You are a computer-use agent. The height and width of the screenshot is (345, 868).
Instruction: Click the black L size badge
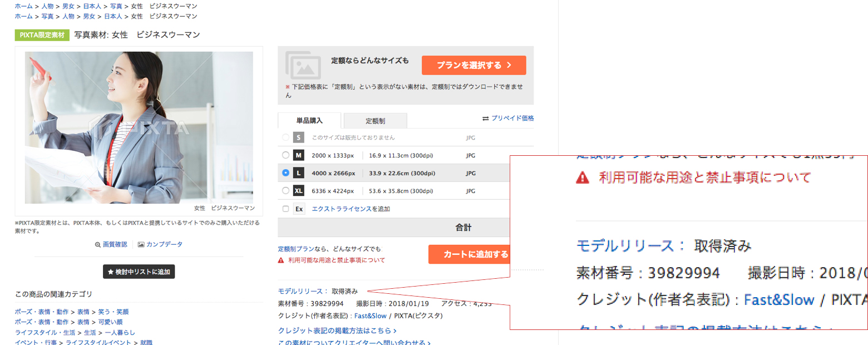[x=298, y=173]
